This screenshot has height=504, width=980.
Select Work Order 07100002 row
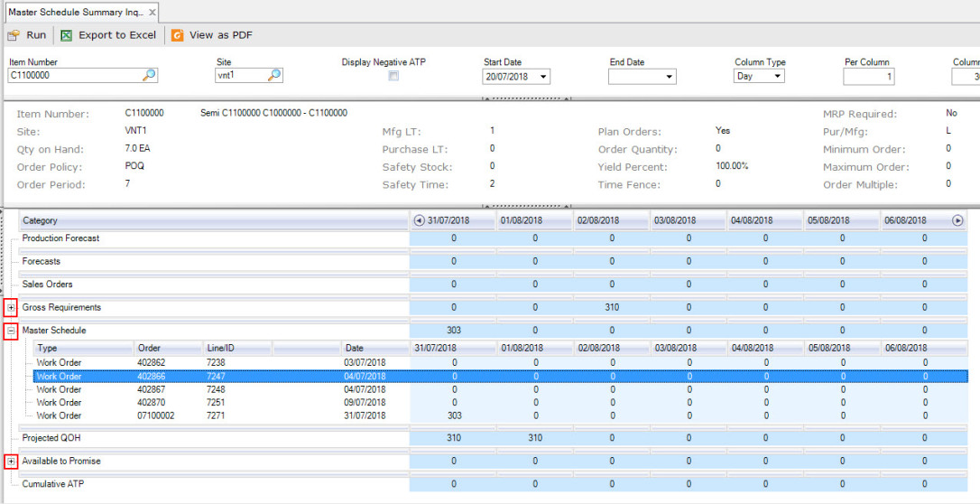click(501, 415)
